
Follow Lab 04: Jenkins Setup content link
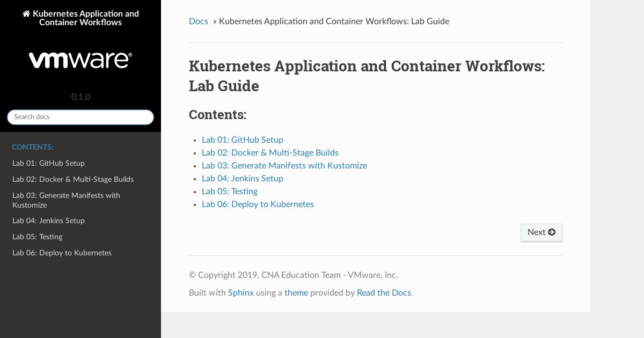point(243,179)
